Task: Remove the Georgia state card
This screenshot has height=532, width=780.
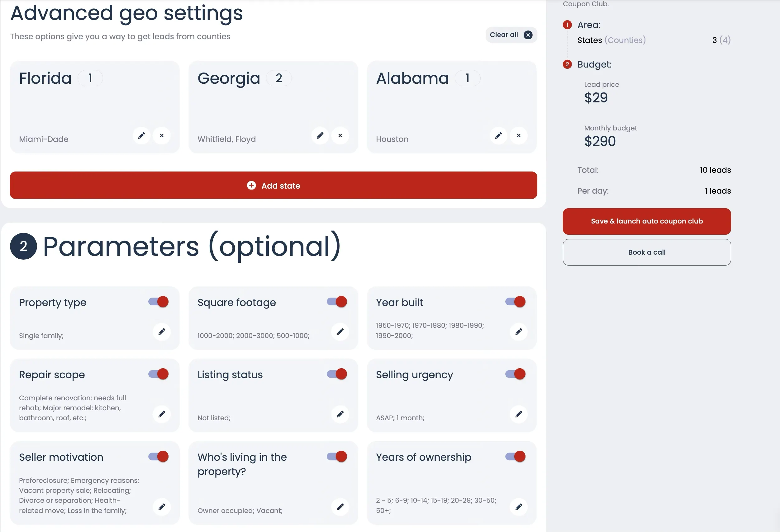Action: click(x=340, y=135)
